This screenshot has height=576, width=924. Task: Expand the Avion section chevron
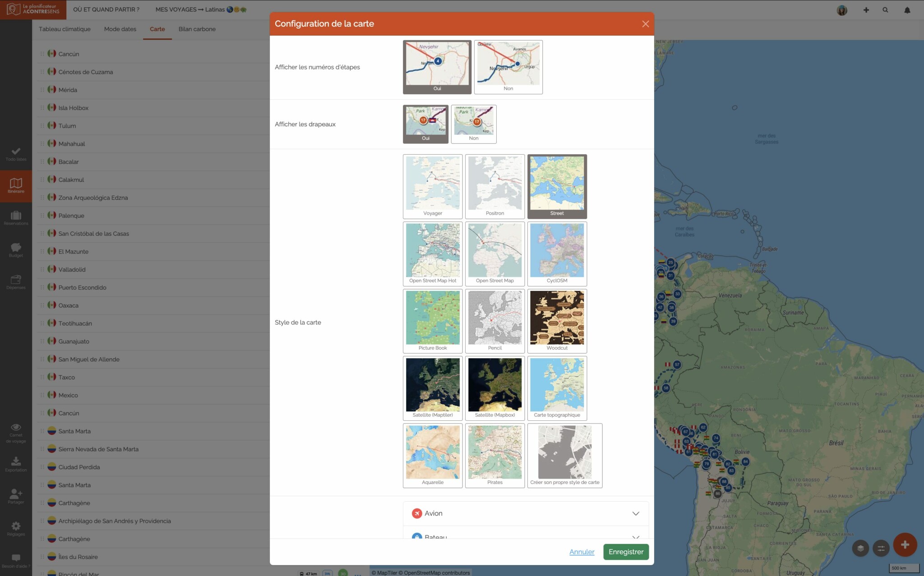pos(636,513)
